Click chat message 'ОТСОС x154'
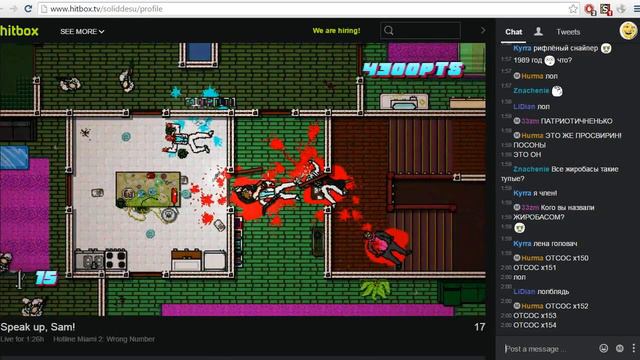The height and width of the screenshot is (360, 640). coord(535,325)
